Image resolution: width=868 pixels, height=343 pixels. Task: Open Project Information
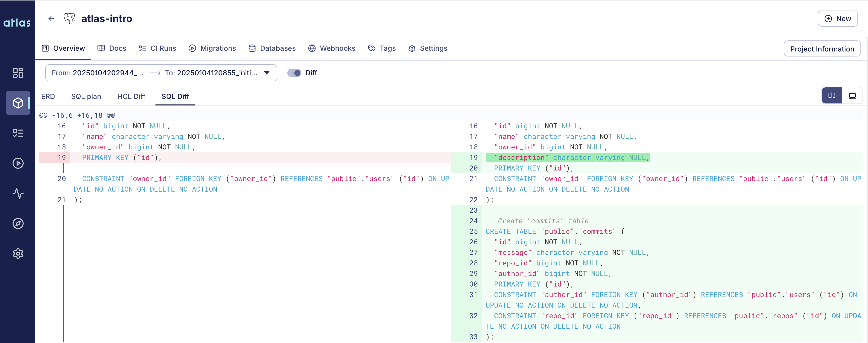click(x=822, y=49)
